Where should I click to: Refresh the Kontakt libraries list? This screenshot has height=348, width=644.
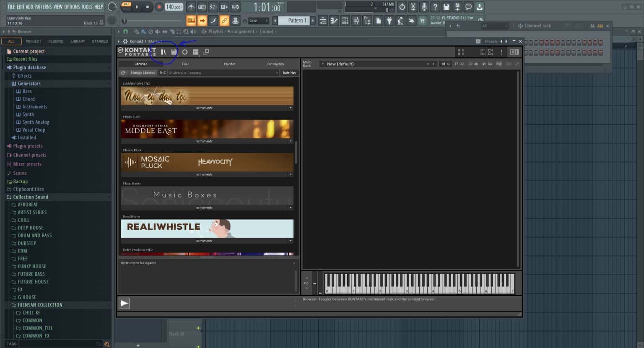123,73
